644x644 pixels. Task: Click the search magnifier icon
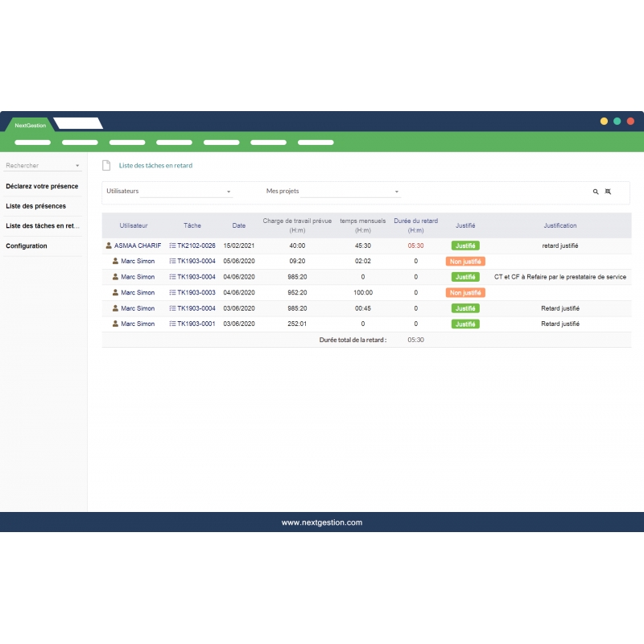pyautogui.click(x=596, y=192)
